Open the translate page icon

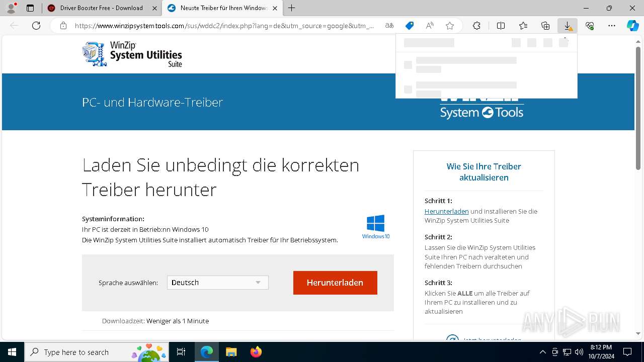(389, 26)
